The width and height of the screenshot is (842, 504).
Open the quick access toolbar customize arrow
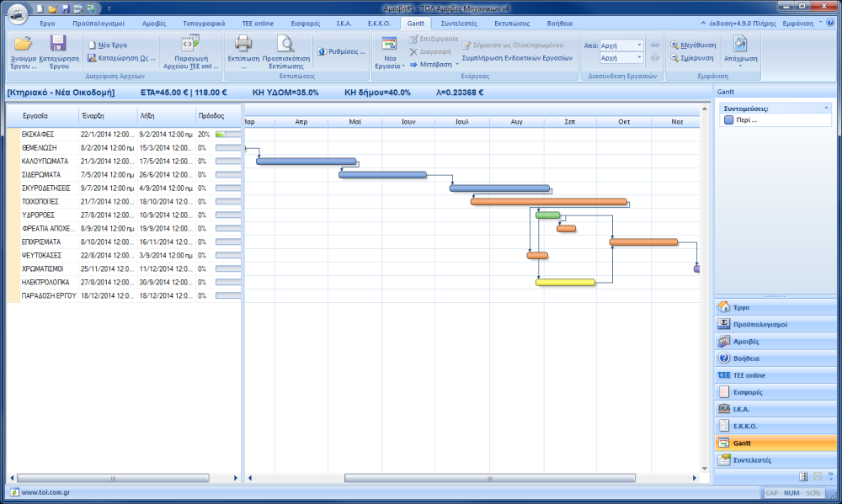(109, 8)
